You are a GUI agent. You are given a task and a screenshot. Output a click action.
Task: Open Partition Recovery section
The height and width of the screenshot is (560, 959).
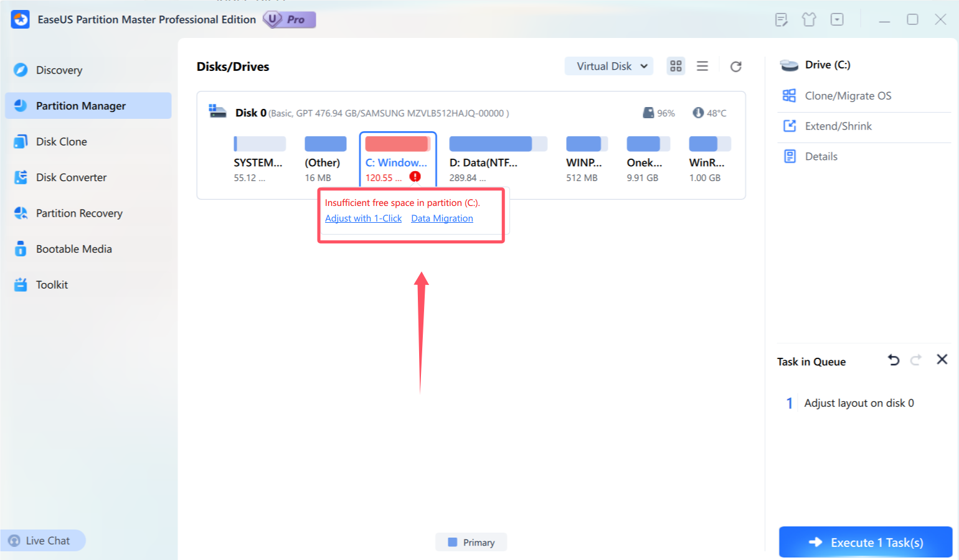coord(87,213)
